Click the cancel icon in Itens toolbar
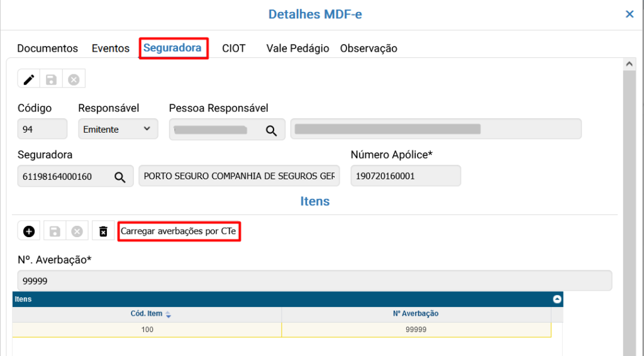Image resolution: width=644 pixels, height=356 pixels. pyautogui.click(x=77, y=231)
